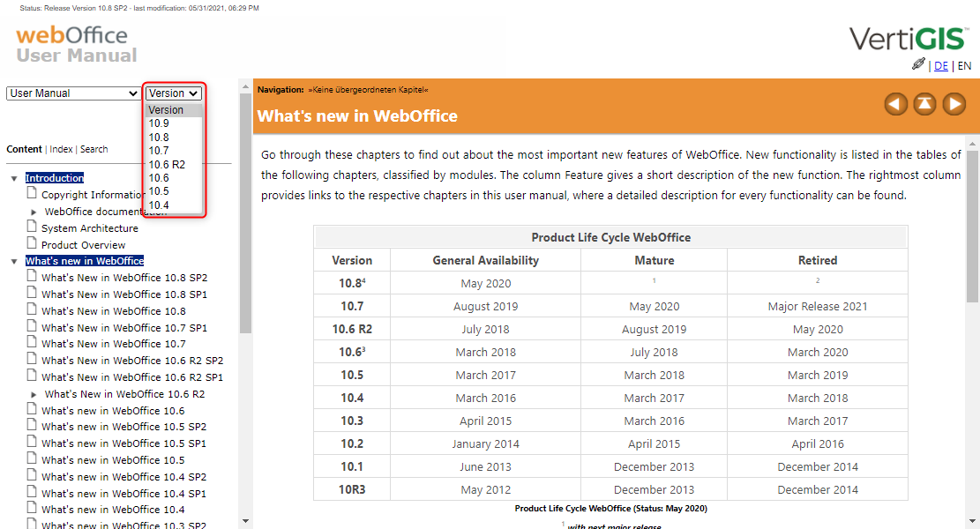Open What's new in WebOffice 10.4 page
The image size is (980, 529).
(113, 509)
